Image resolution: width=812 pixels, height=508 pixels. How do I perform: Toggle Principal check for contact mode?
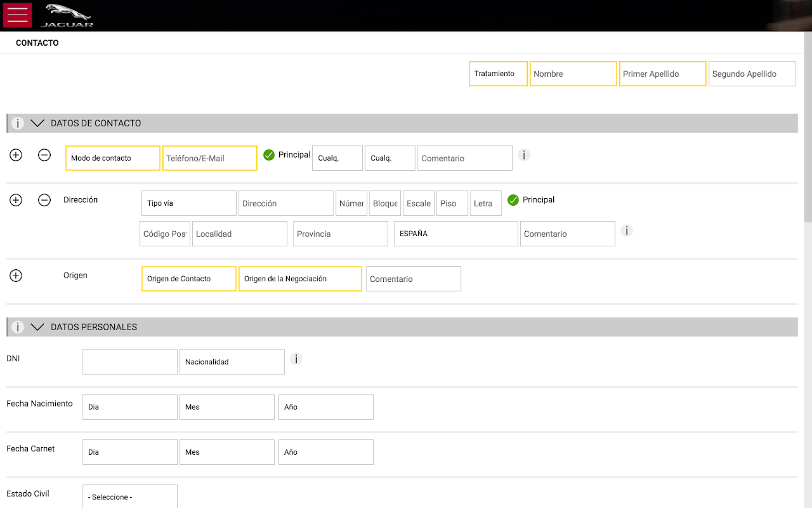tap(269, 155)
